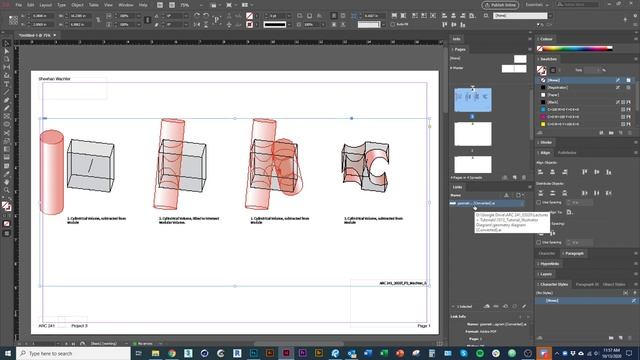640x360 pixels.
Task: Click Align Right Edges in Align panel
Action: click(x=565, y=172)
